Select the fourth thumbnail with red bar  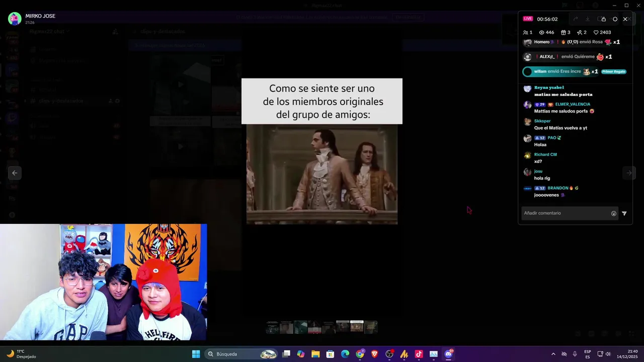314,327
